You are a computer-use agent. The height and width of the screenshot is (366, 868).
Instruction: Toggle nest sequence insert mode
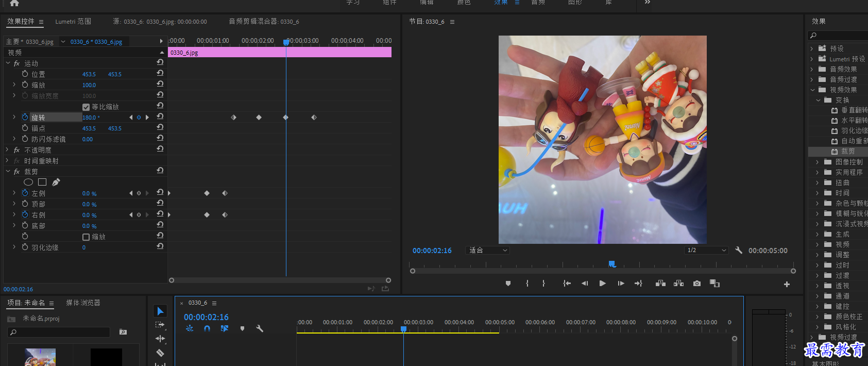pos(190,328)
